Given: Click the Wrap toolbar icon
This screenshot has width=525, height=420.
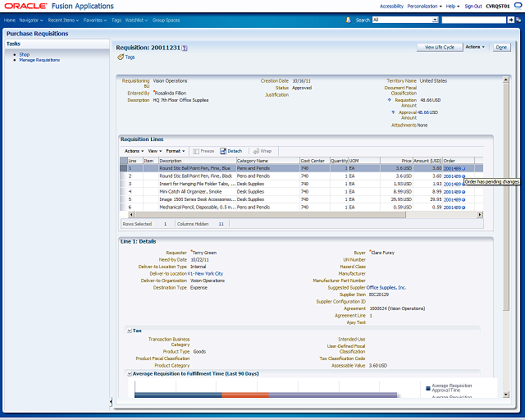Looking at the screenshot, I should pyautogui.click(x=256, y=151).
